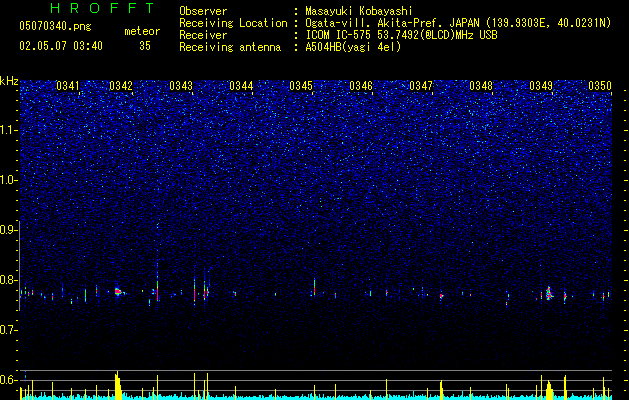Select the observer name Masayuki Kobayashi

(359, 11)
